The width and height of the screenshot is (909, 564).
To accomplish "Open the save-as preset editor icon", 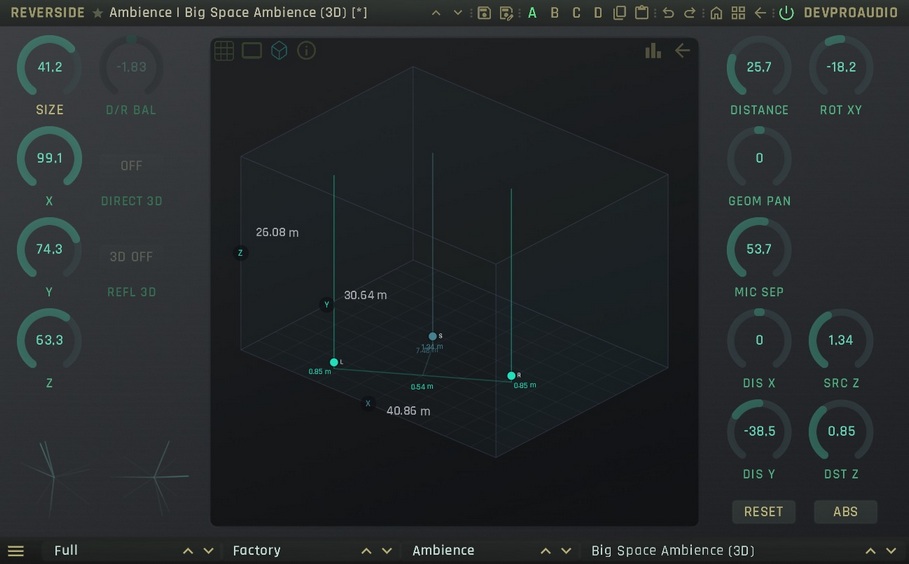I will point(506,13).
